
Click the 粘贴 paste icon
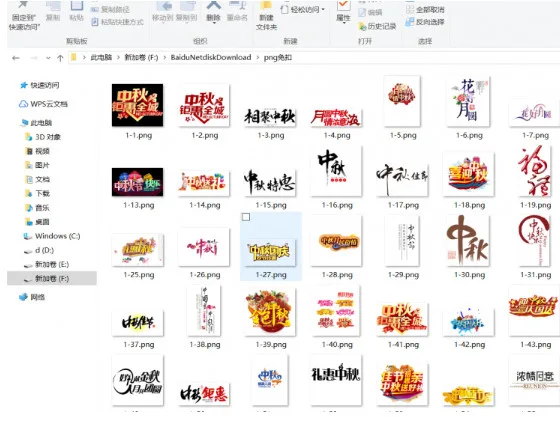click(76, 5)
